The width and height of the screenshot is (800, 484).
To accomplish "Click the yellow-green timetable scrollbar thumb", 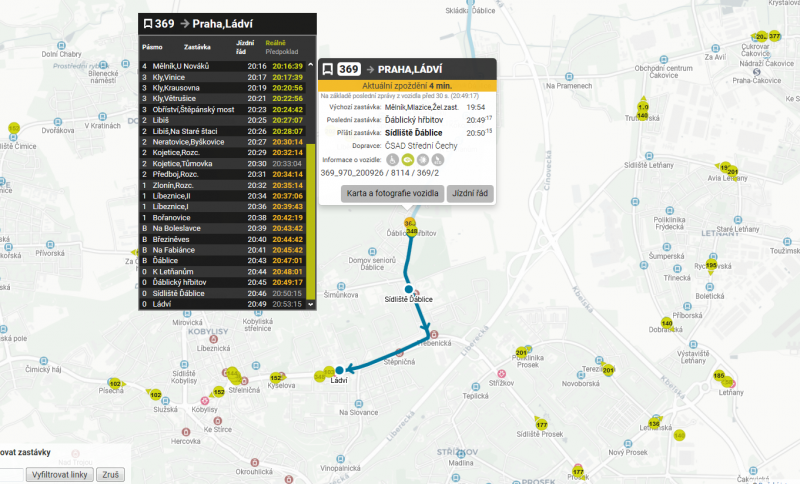I will [x=310, y=221].
